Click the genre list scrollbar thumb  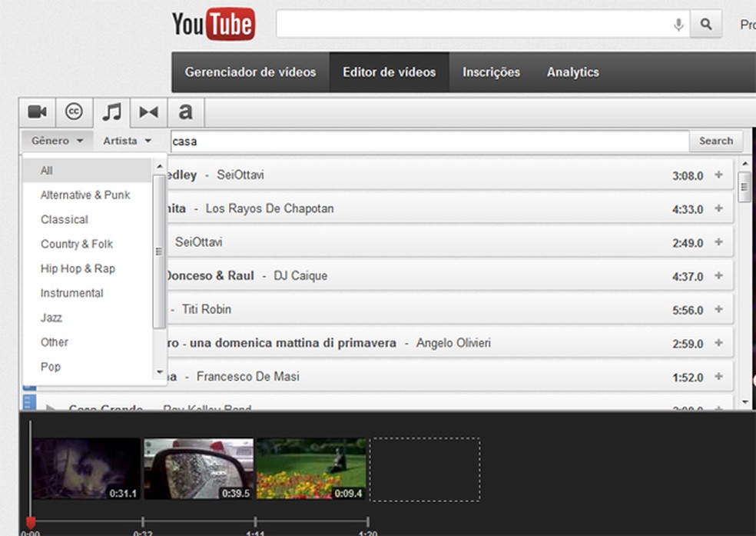click(x=159, y=251)
